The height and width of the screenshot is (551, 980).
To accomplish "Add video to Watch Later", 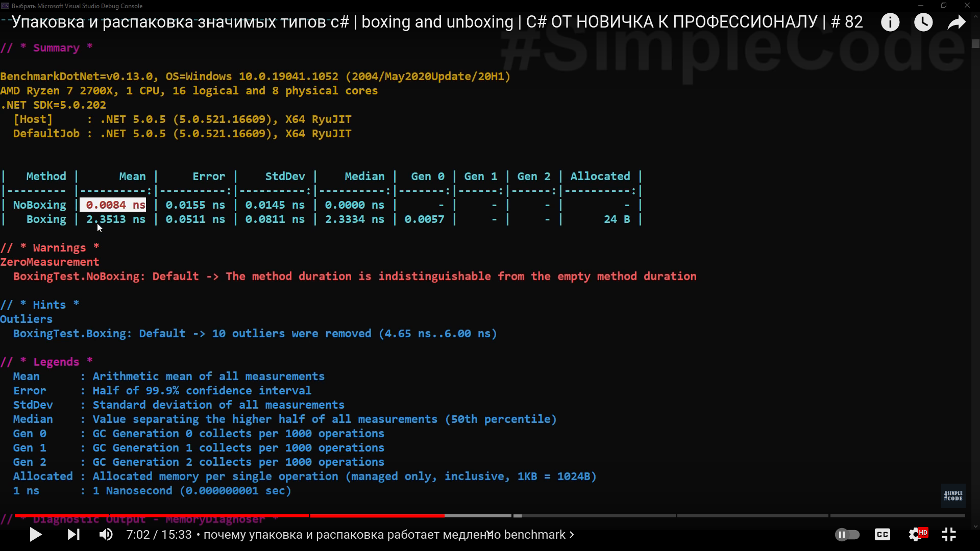I will pyautogui.click(x=923, y=22).
